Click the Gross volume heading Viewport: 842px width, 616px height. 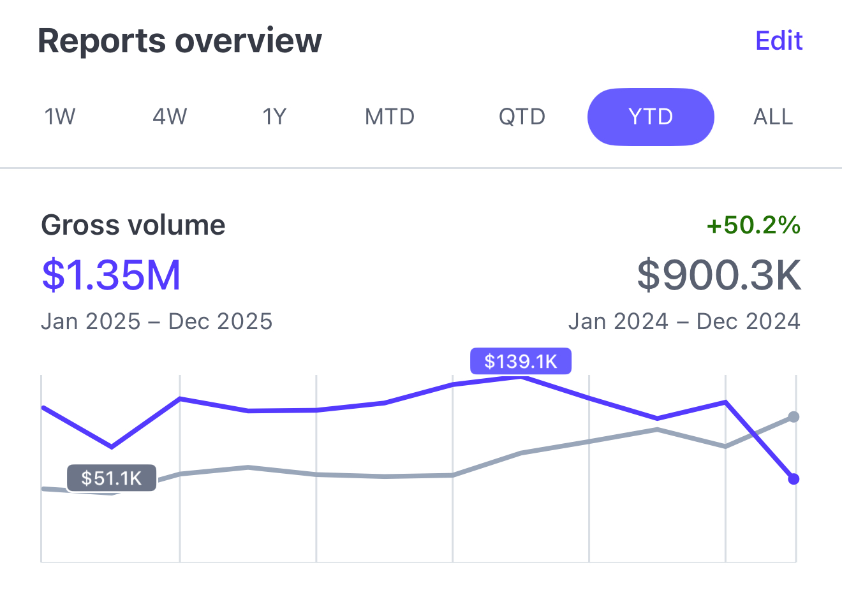[133, 225]
